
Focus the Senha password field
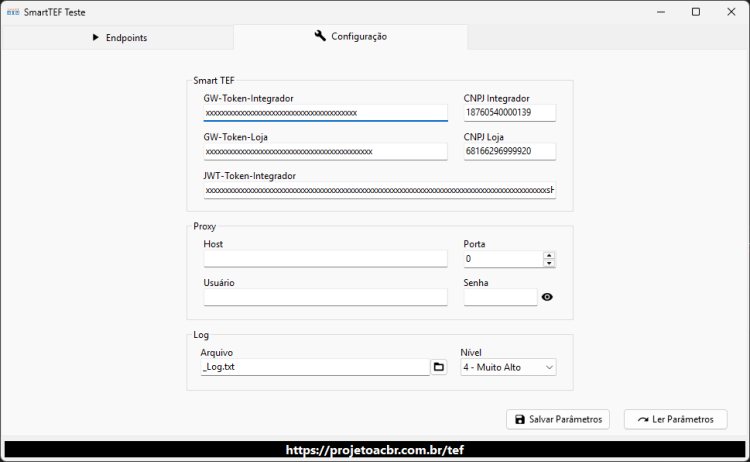500,297
